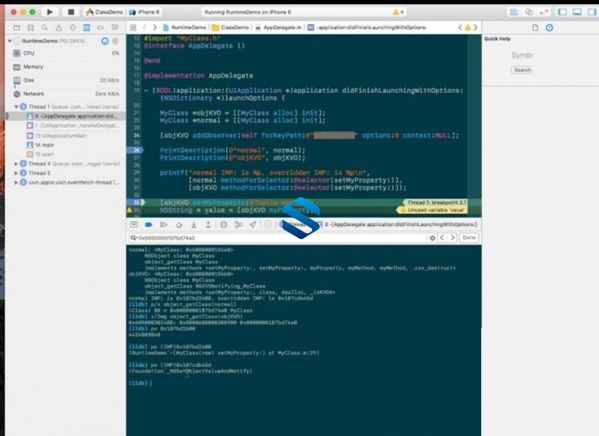Click the console search text field
599x436 pixels.
pos(278,238)
